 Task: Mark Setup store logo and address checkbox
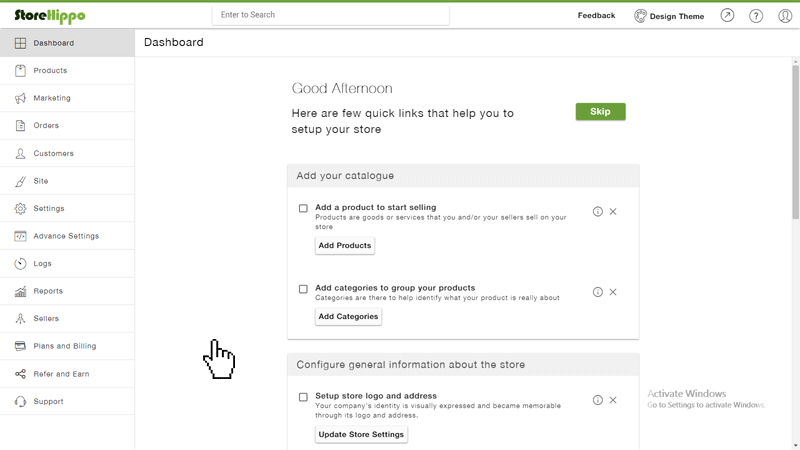coord(303,397)
